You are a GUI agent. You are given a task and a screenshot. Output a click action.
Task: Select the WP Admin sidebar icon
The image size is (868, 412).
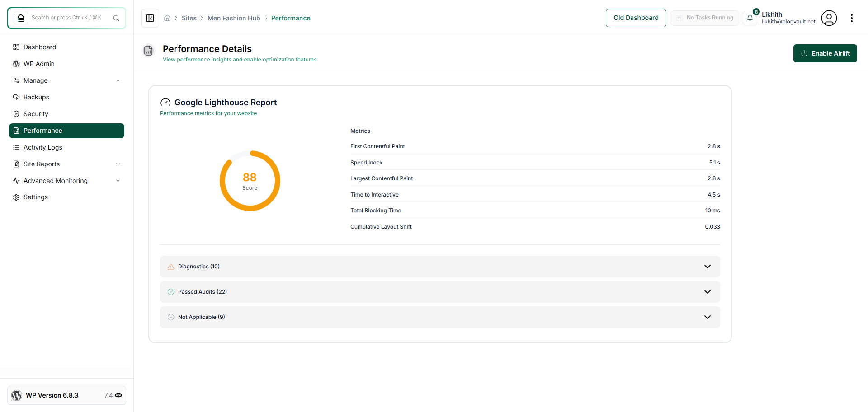16,64
